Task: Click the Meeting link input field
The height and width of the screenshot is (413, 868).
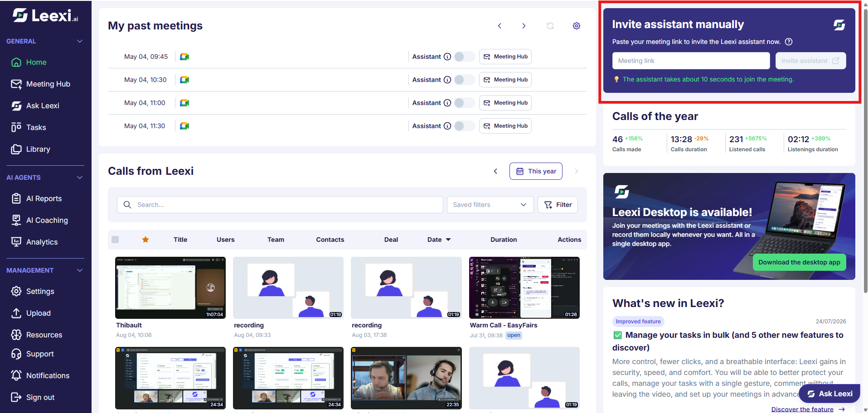Action: (x=691, y=61)
